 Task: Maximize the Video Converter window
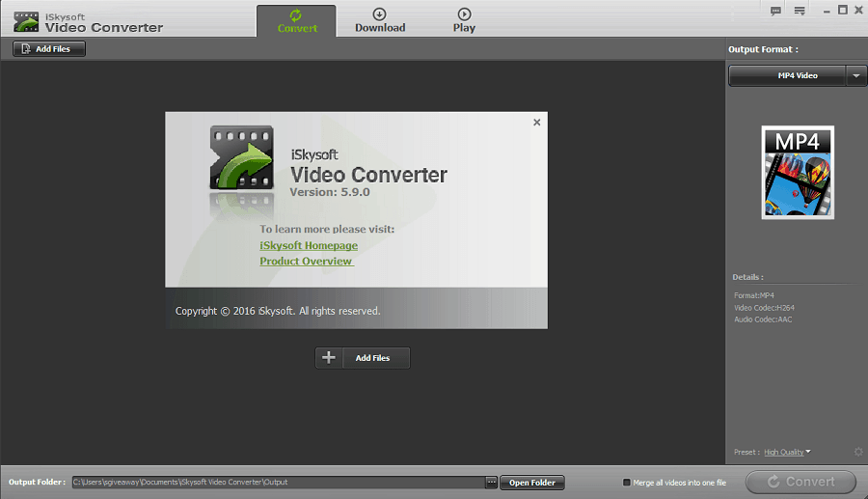tap(843, 10)
